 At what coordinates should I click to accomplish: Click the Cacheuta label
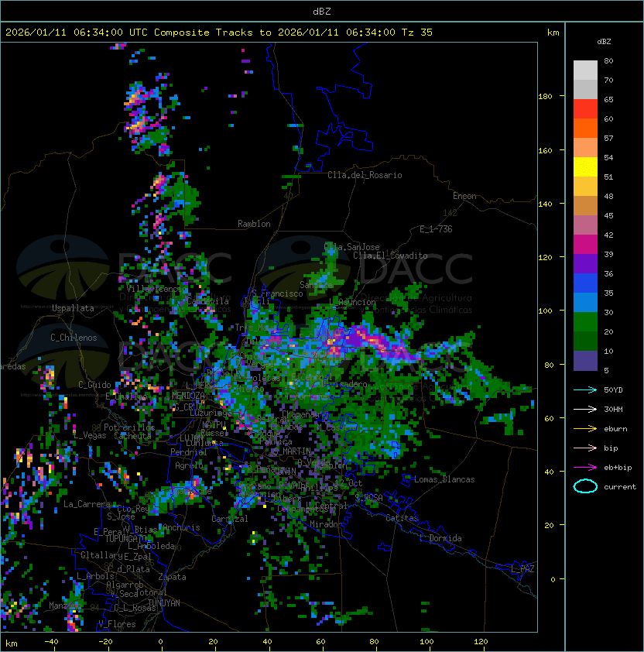[132, 436]
